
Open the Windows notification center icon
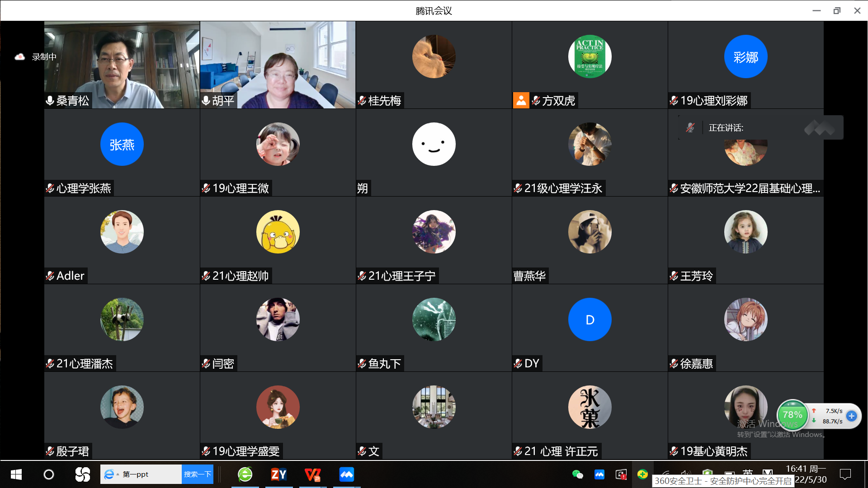[x=845, y=474]
